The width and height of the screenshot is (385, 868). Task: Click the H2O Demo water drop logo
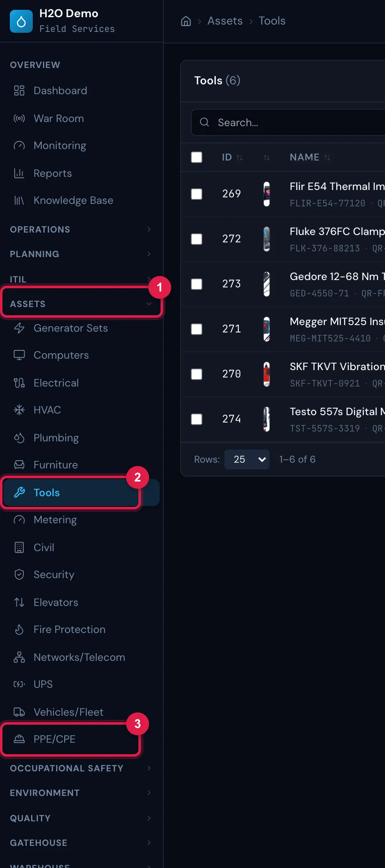(x=21, y=21)
